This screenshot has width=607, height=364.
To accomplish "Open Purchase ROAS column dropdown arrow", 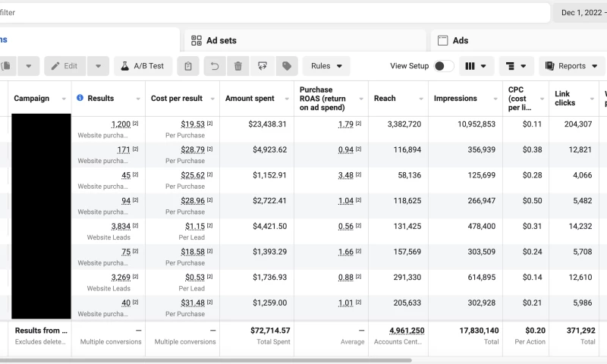I will click(361, 99).
